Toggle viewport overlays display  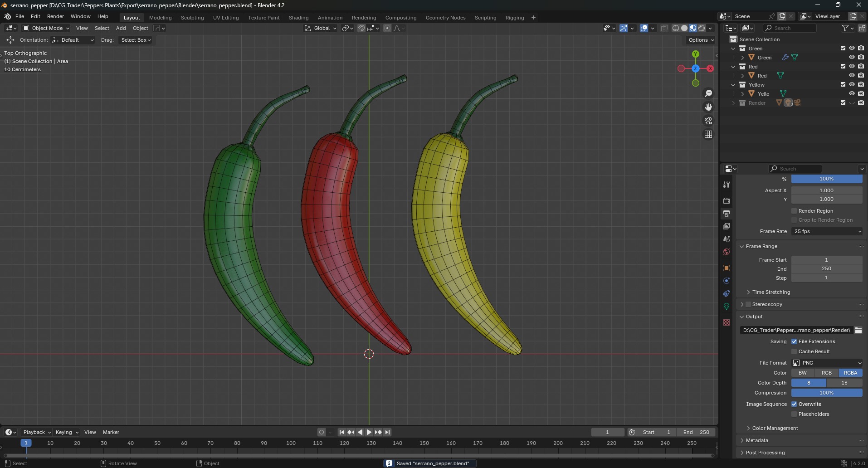point(644,28)
